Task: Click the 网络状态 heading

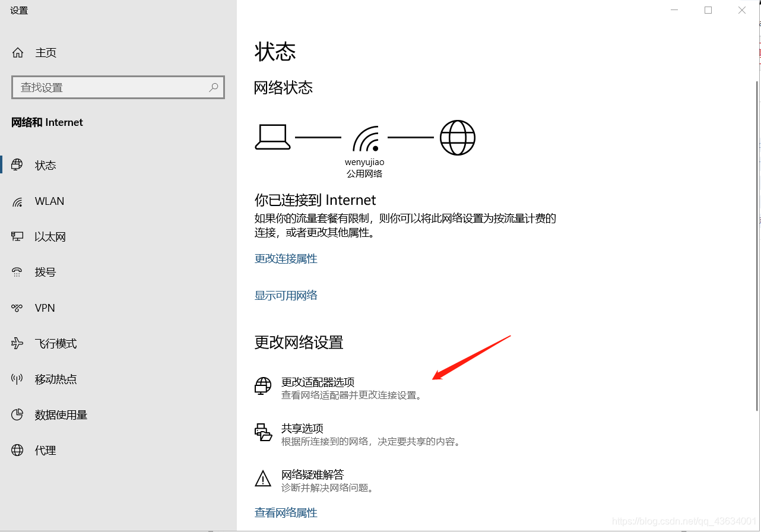Action: click(283, 88)
